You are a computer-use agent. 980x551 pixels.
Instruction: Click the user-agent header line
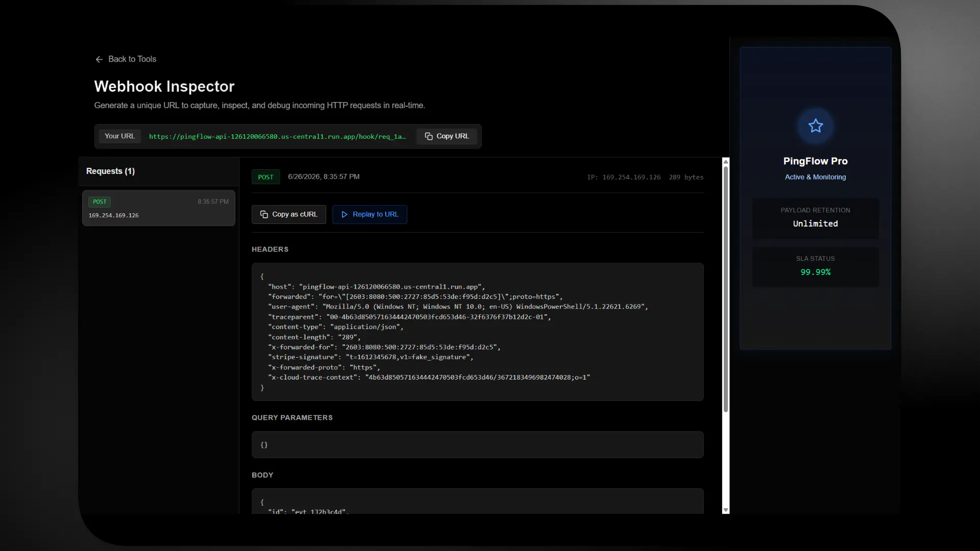(x=458, y=307)
